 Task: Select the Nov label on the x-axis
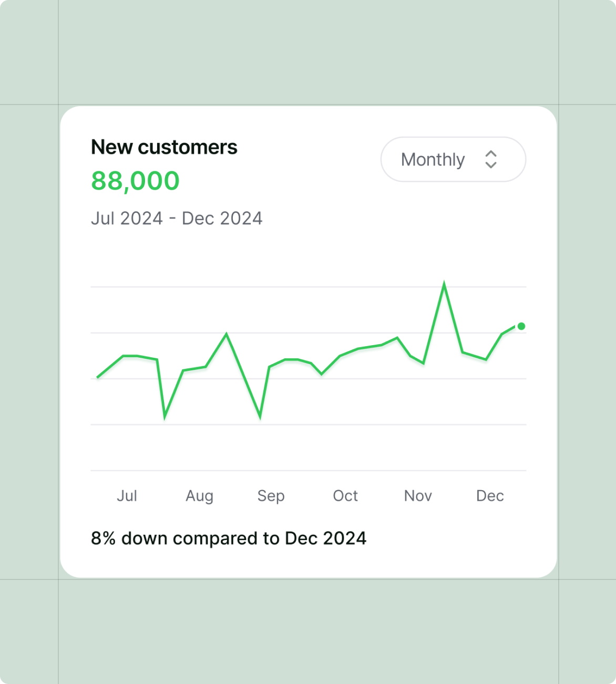418,495
